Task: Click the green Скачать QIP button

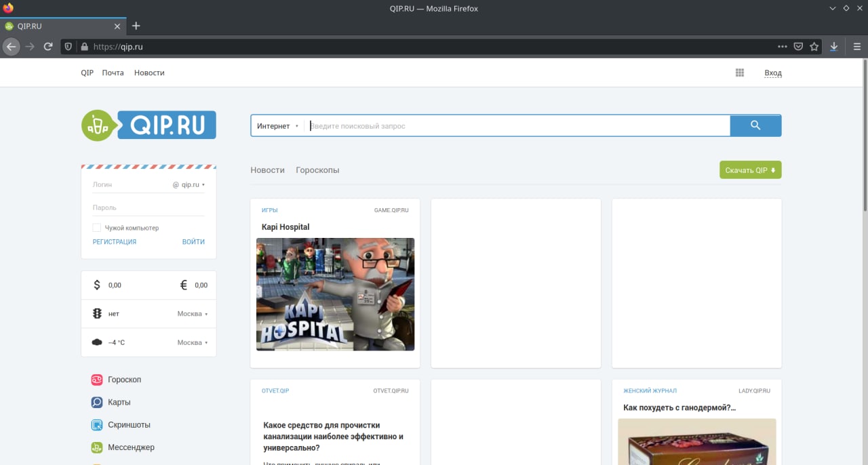Action: click(750, 170)
